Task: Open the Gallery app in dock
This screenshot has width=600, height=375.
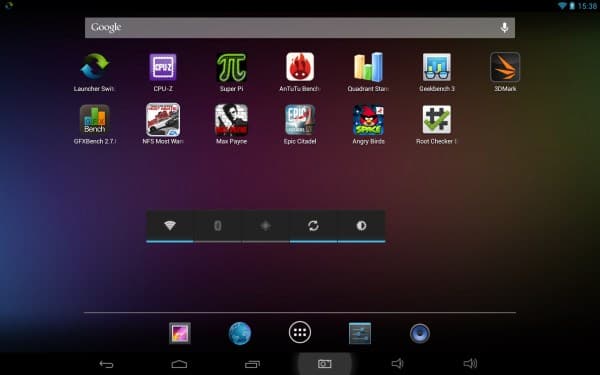Action: tap(180, 333)
